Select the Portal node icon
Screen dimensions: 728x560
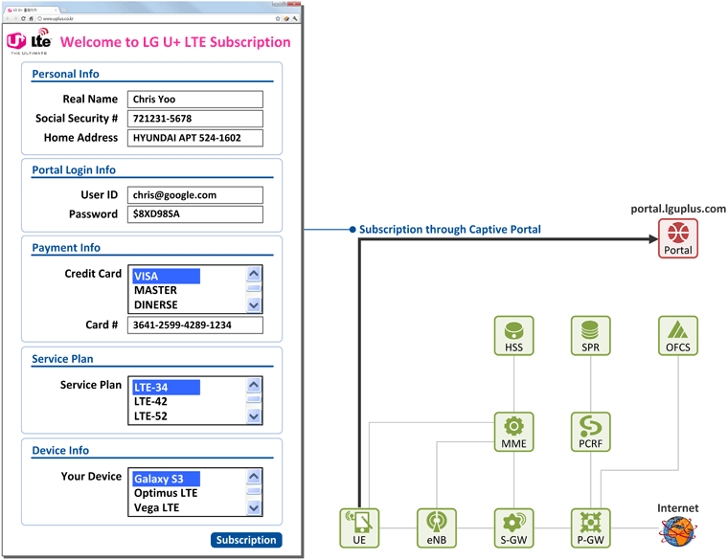[678, 238]
